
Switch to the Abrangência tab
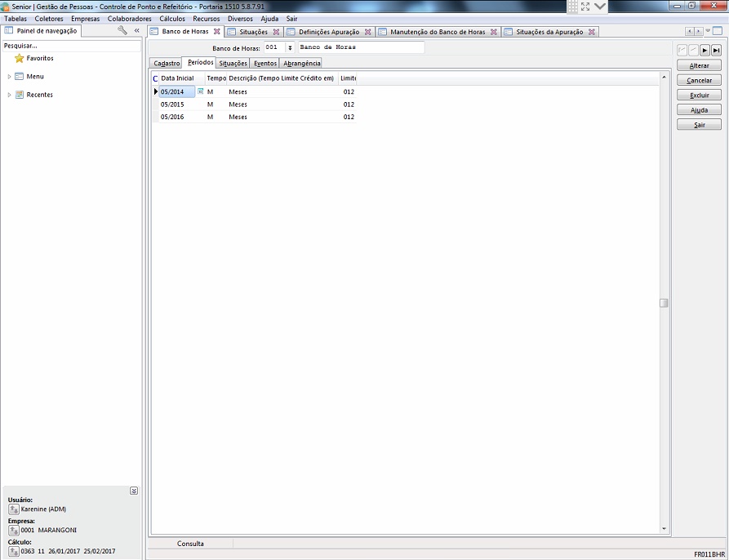[301, 63]
